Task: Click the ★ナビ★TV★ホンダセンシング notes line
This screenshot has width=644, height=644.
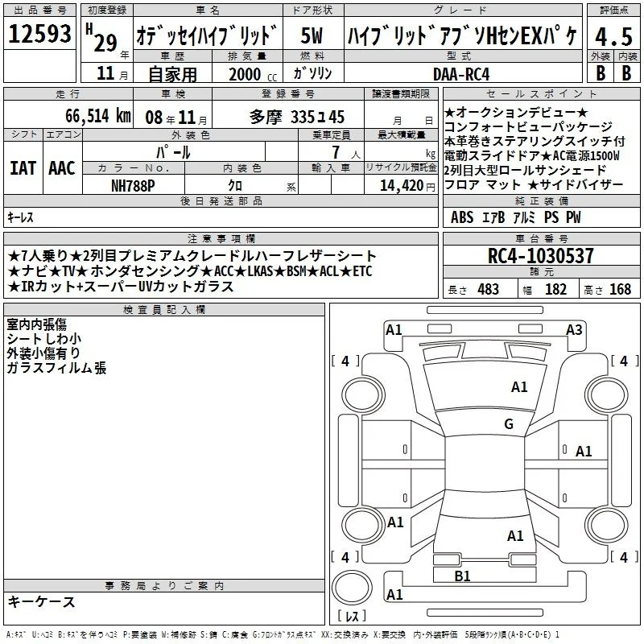Action: (190, 271)
